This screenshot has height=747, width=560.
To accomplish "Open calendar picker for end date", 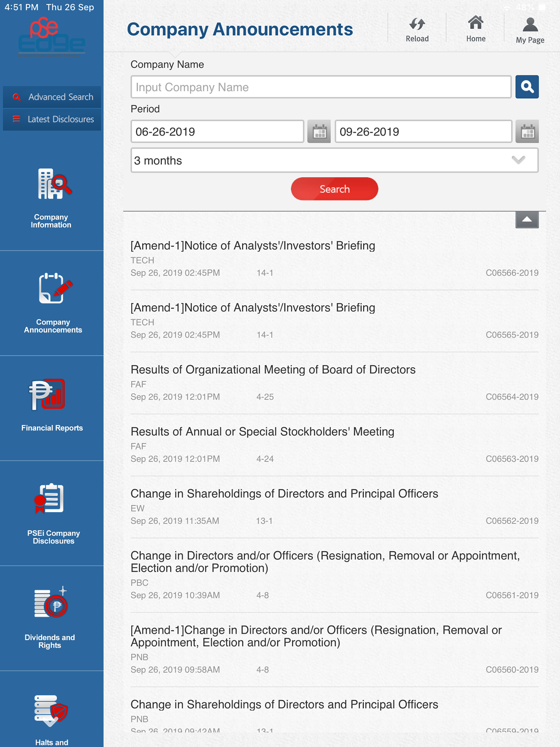I will (527, 131).
